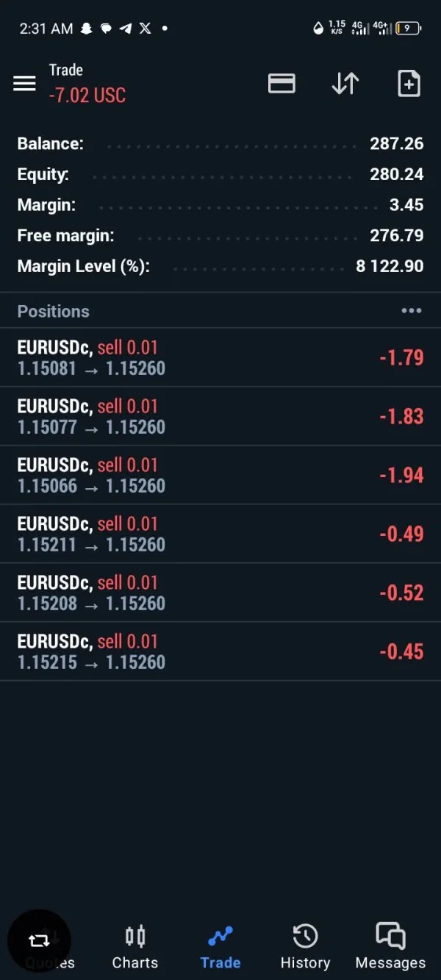
Task: Expand the EURUSDc position opened at 1.15081
Action: click(220, 357)
